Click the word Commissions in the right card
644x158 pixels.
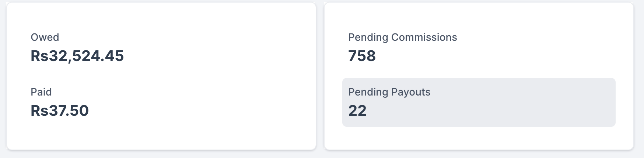[x=424, y=37]
